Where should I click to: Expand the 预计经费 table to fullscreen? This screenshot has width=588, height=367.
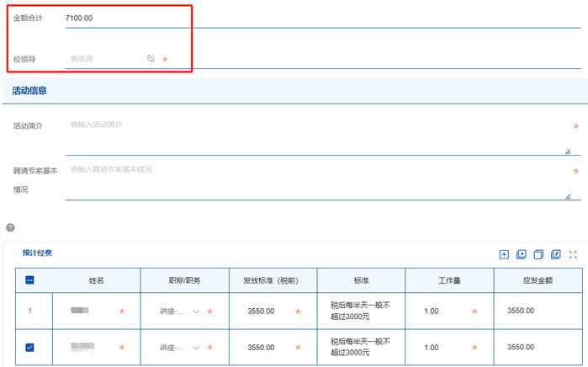pos(573,254)
